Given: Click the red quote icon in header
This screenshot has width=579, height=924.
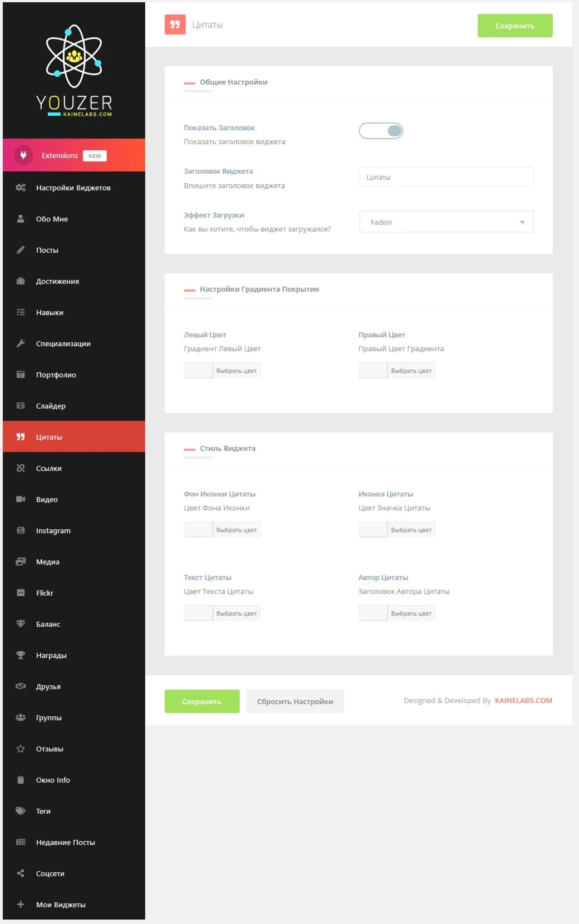Looking at the screenshot, I should [175, 24].
